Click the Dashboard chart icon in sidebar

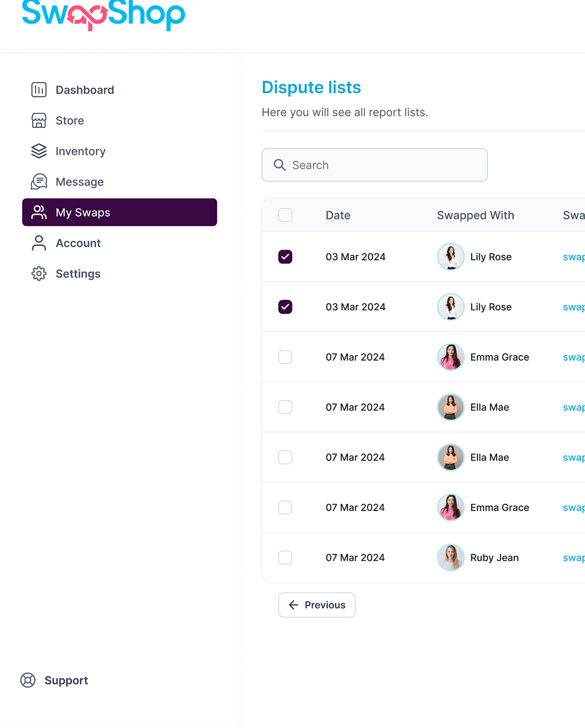(39, 90)
